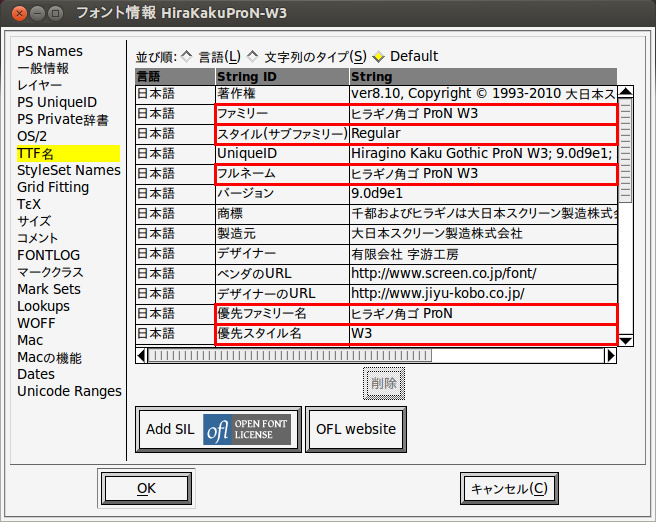The height and width of the screenshot is (522, 656).
Task: Open the PS UniqueID section
Action: tap(57, 102)
